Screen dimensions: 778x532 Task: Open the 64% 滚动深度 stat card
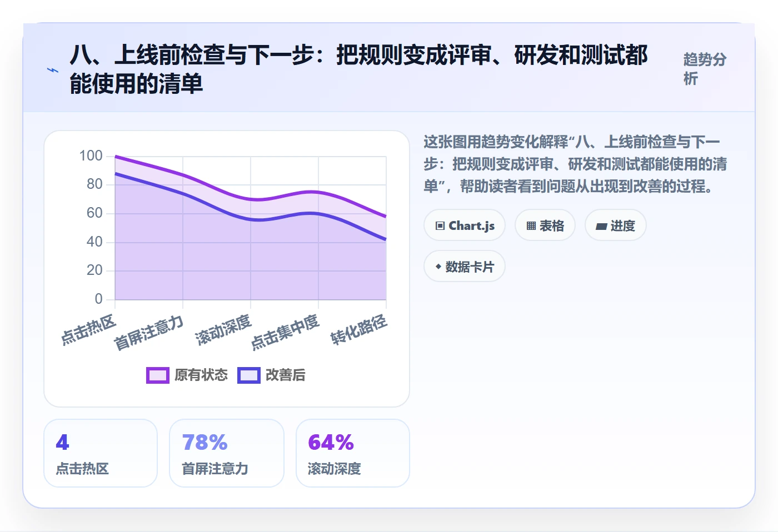pos(353,453)
